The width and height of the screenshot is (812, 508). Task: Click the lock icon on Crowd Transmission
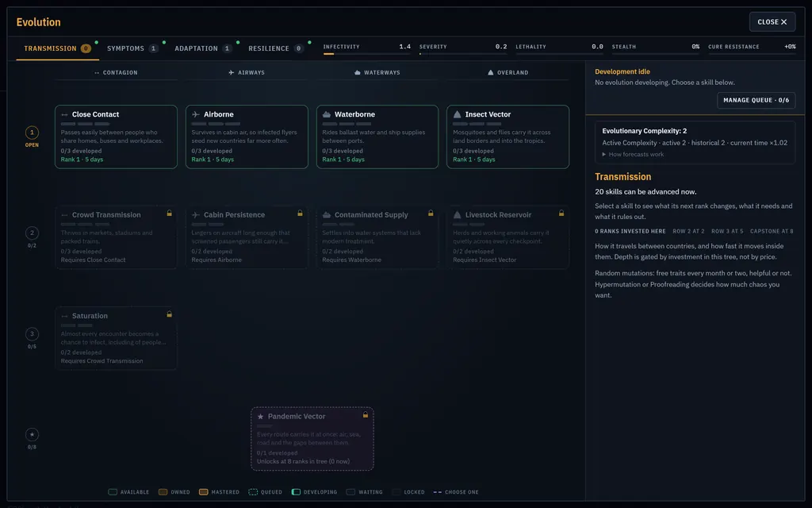[170, 213]
